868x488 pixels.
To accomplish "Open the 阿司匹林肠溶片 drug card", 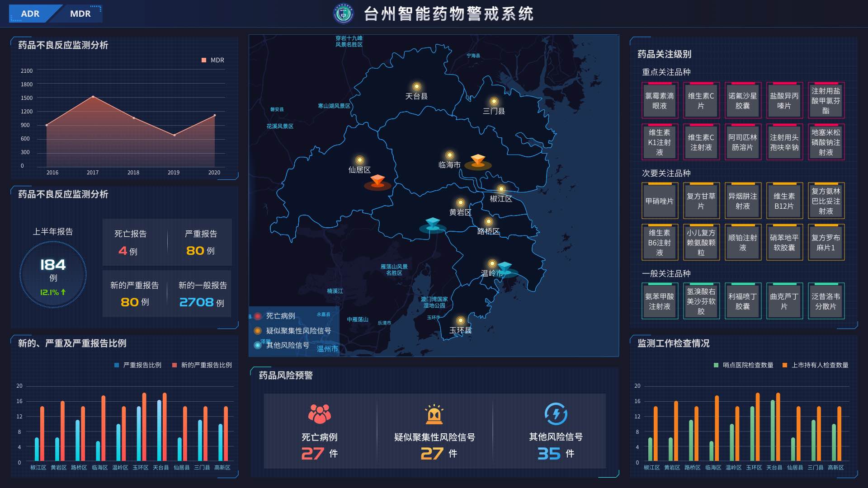I will tap(743, 142).
